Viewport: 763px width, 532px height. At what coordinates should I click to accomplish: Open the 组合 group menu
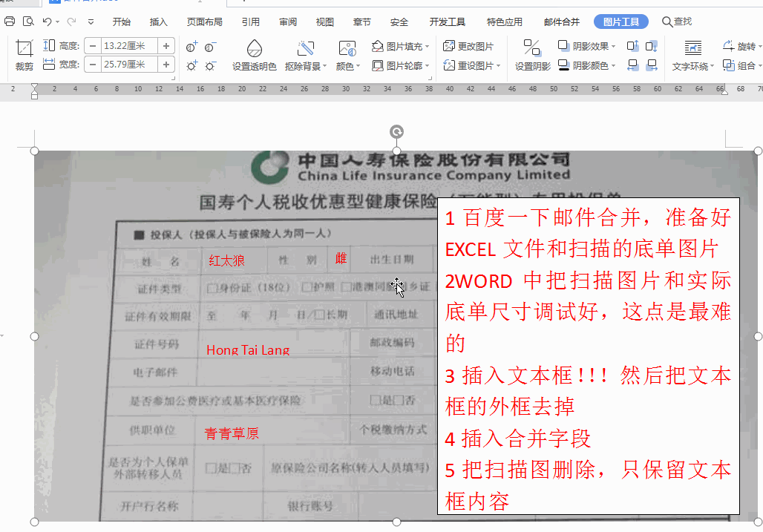tap(741, 65)
